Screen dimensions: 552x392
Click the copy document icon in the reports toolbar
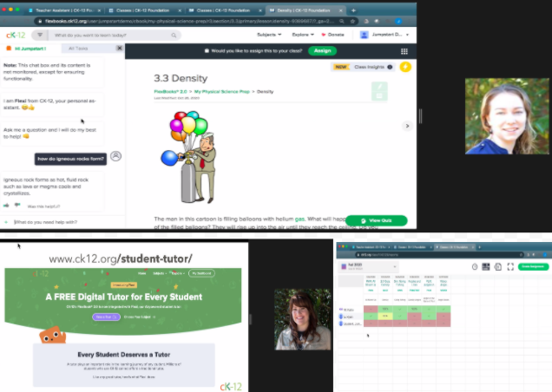498,267
